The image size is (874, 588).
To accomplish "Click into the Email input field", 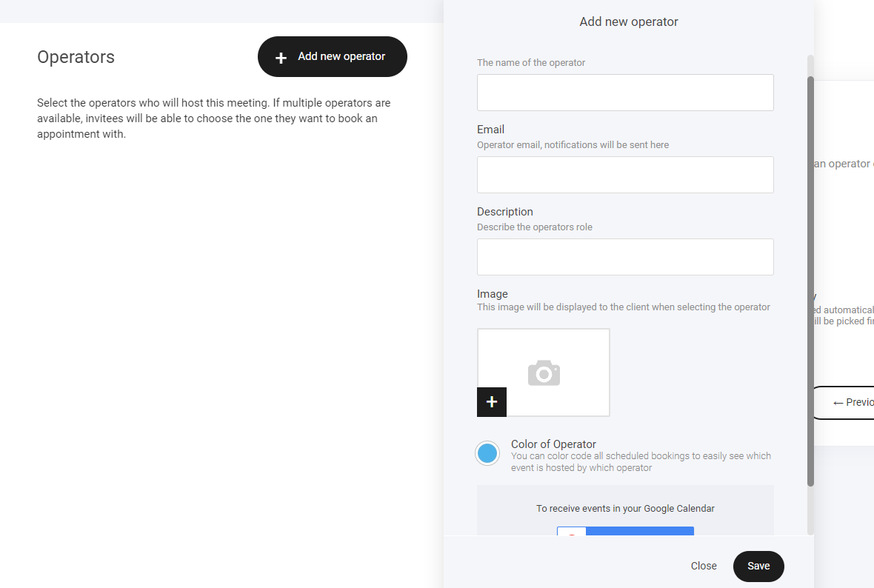I will point(625,175).
